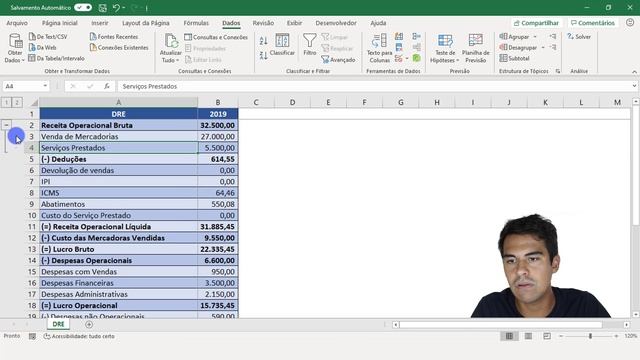Open Avançado filter options

338,60
